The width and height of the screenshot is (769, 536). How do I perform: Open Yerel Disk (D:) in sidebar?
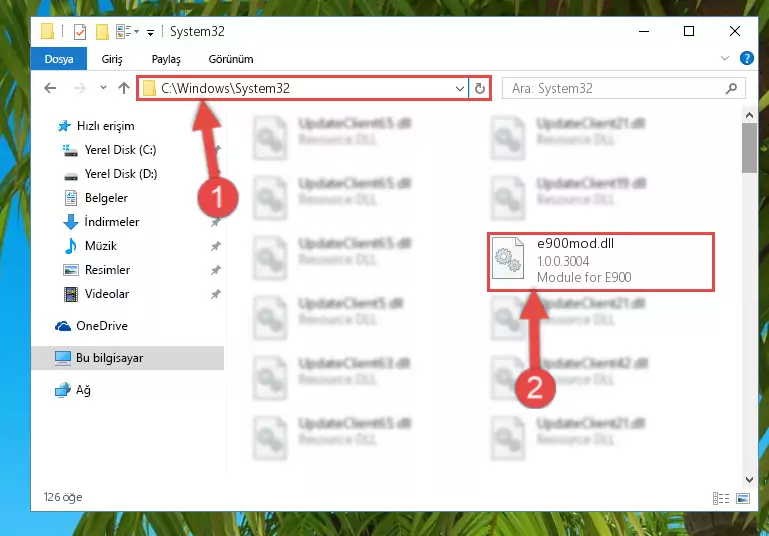(121, 174)
